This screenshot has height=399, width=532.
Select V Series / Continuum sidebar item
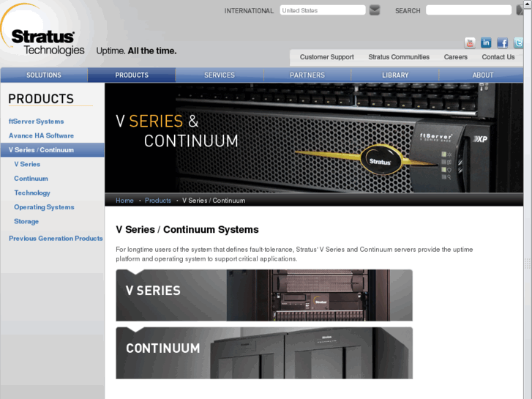(53, 150)
